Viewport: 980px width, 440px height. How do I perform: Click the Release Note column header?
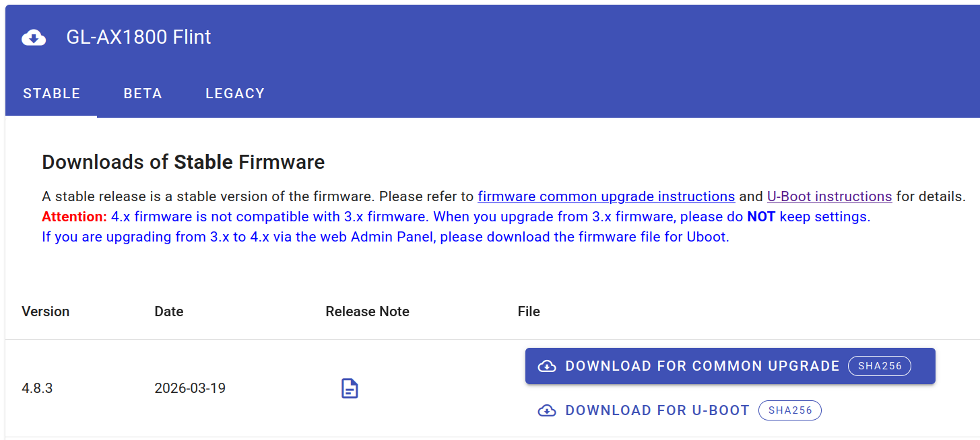pyautogui.click(x=368, y=311)
